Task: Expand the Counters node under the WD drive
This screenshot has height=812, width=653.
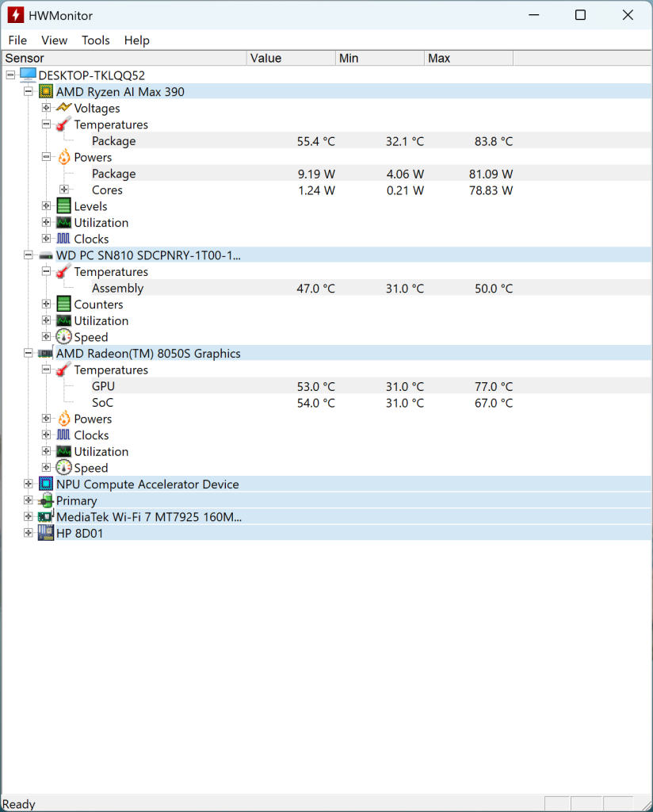Action: [x=47, y=304]
